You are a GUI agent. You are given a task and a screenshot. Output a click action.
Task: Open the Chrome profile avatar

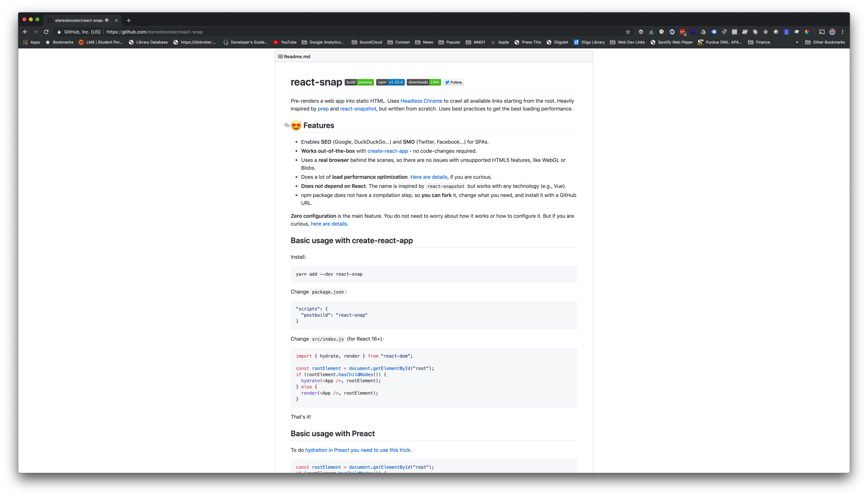tap(832, 32)
